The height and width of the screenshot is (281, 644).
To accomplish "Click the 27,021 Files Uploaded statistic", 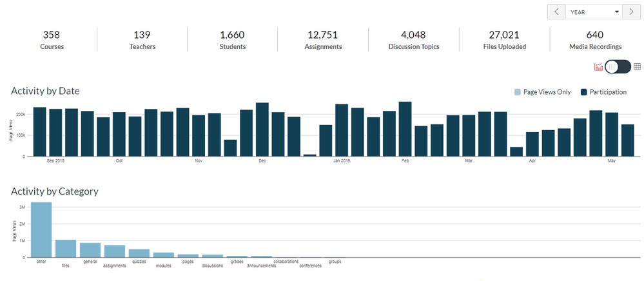I will coord(503,40).
